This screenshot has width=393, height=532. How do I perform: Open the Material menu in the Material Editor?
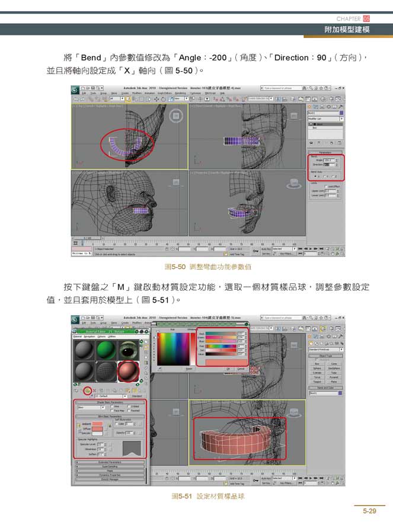78,336
